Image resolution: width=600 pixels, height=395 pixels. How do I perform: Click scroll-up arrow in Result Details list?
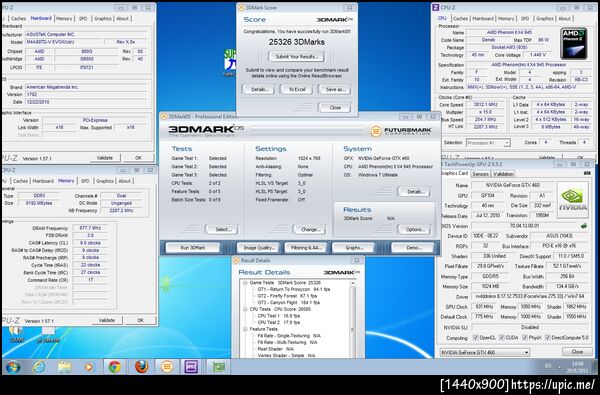(x=352, y=283)
